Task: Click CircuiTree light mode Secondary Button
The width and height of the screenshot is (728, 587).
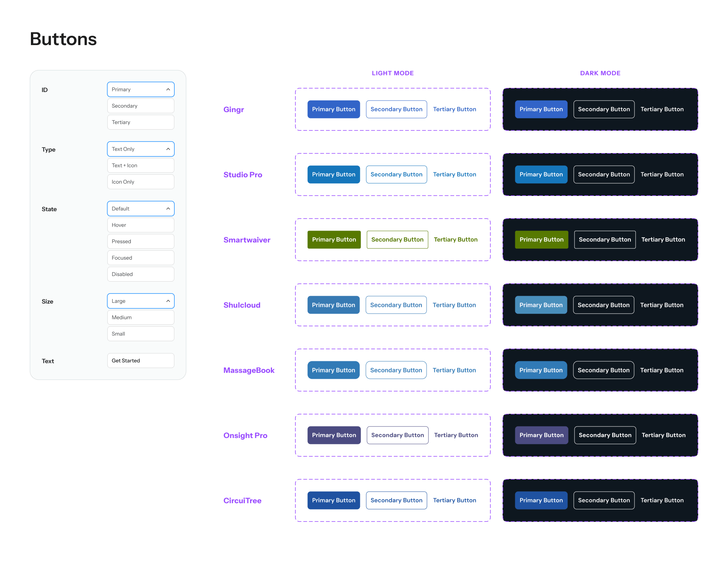Action: [396, 500]
